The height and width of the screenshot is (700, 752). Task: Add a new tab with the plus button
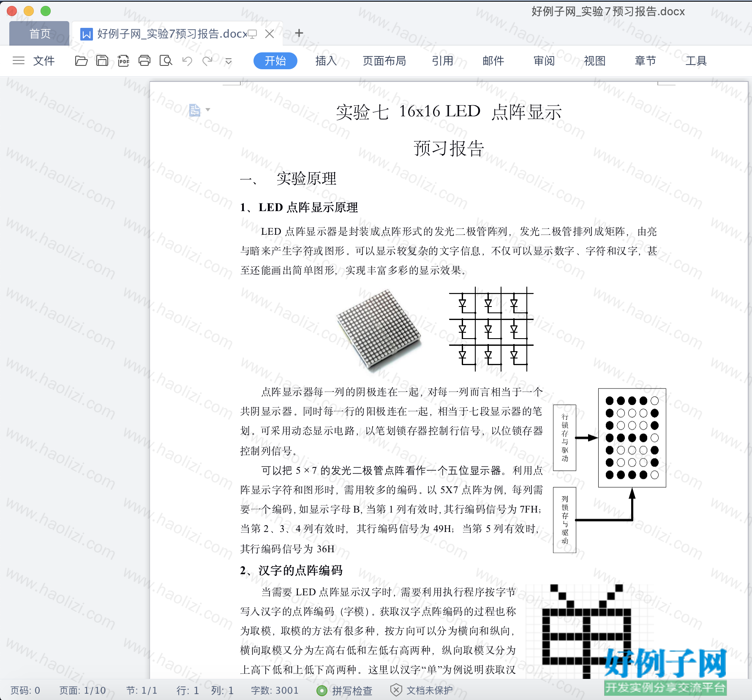[299, 33]
